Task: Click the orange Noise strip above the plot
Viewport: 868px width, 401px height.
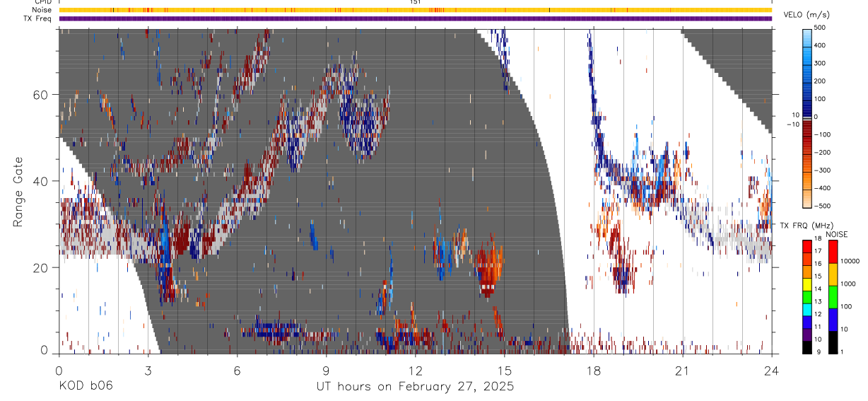Action: click(415, 10)
